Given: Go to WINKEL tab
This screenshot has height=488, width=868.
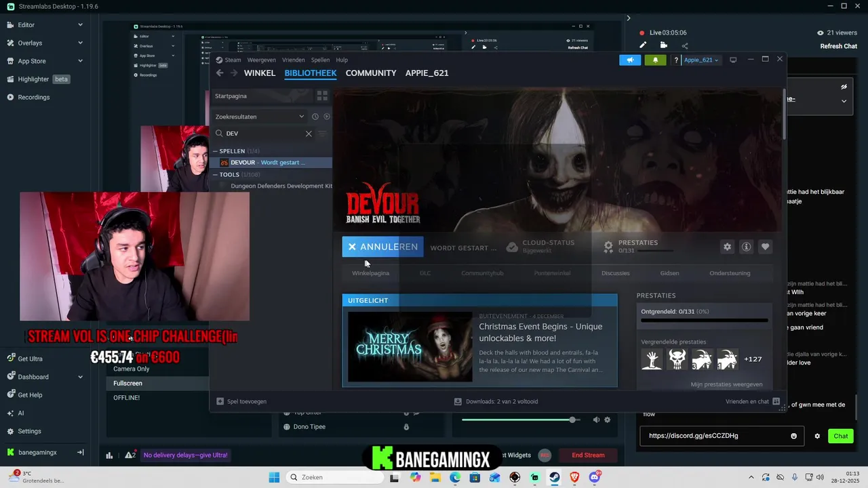Looking at the screenshot, I should pos(260,73).
